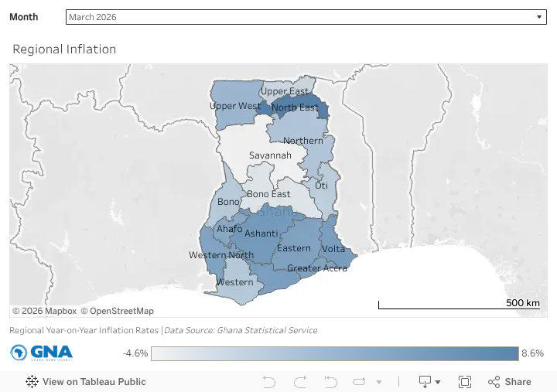This screenshot has width=557, height=392.
Task: Select the Ashanti region on map
Action: 261,233
